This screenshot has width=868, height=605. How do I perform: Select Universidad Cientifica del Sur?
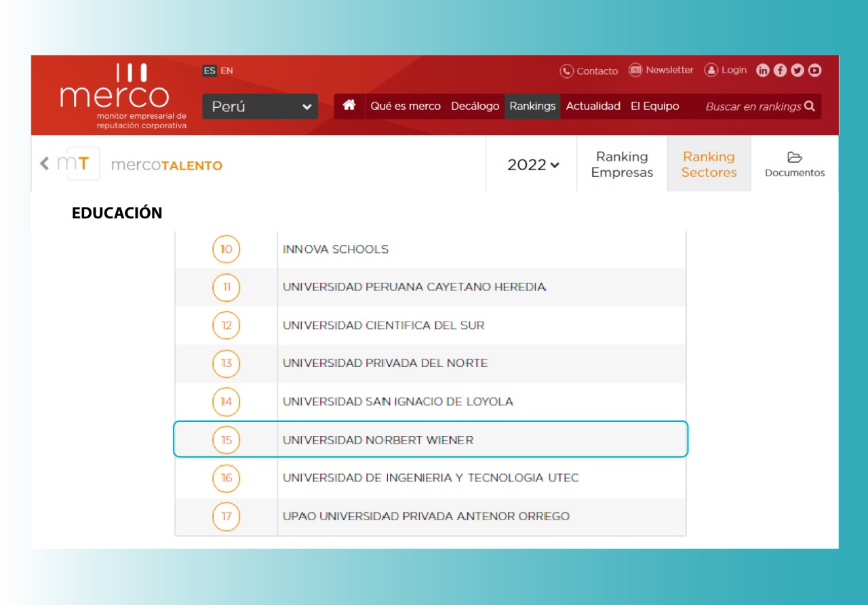431,326
